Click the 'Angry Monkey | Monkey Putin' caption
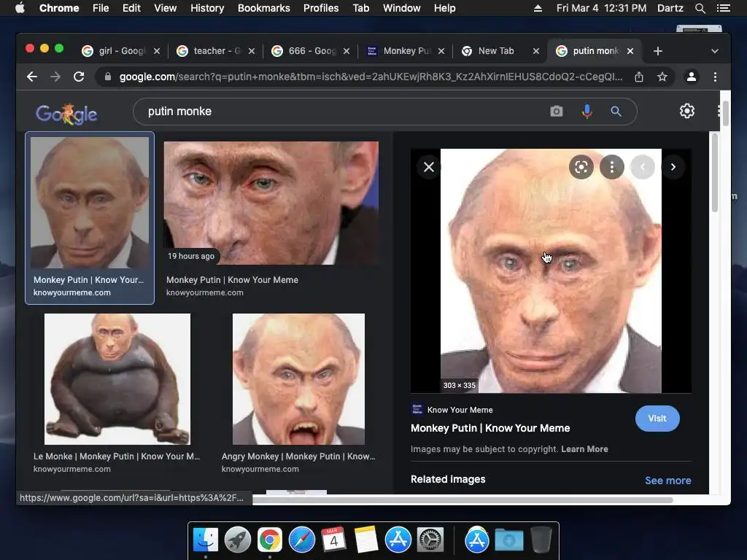This screenshot has height=560, width=747. pyautogui.click(x=298, y=456)
